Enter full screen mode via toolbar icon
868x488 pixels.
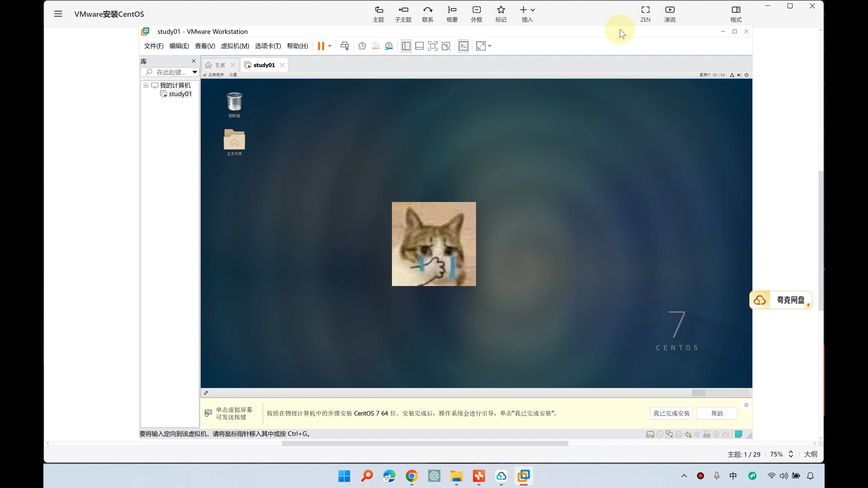433,46
